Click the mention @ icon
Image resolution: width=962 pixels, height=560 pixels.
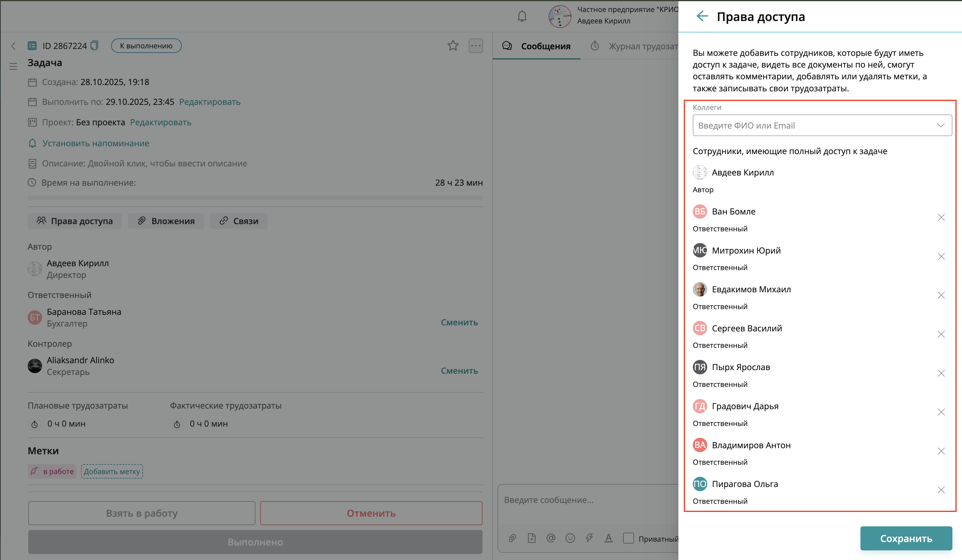[x=550, y=538]
